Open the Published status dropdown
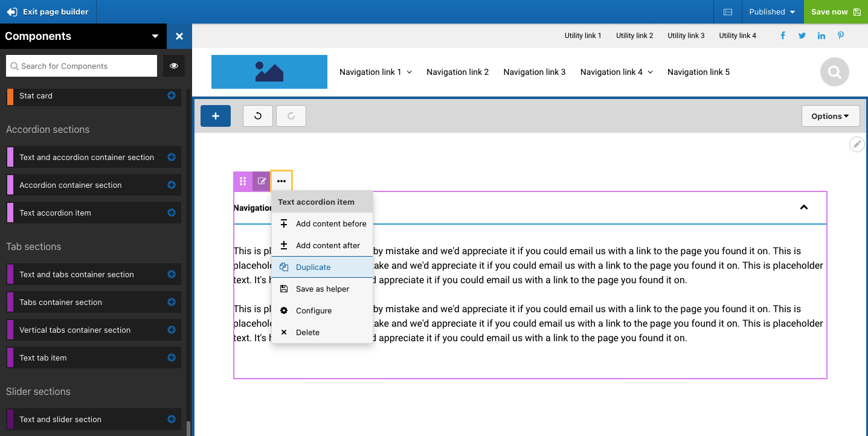Image resolution: width=868 pixels, height=436 pixels. click(773, 12)
